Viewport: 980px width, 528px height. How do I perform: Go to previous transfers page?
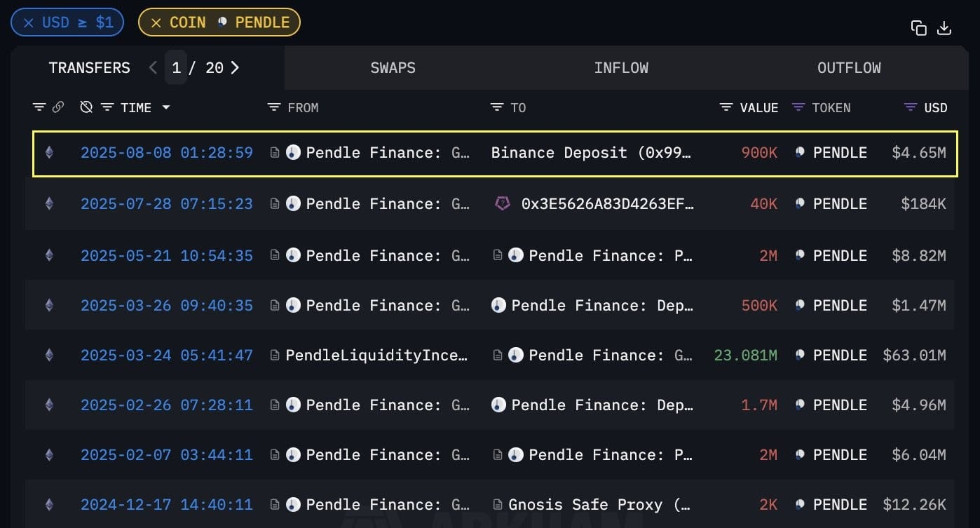(153, 67)
